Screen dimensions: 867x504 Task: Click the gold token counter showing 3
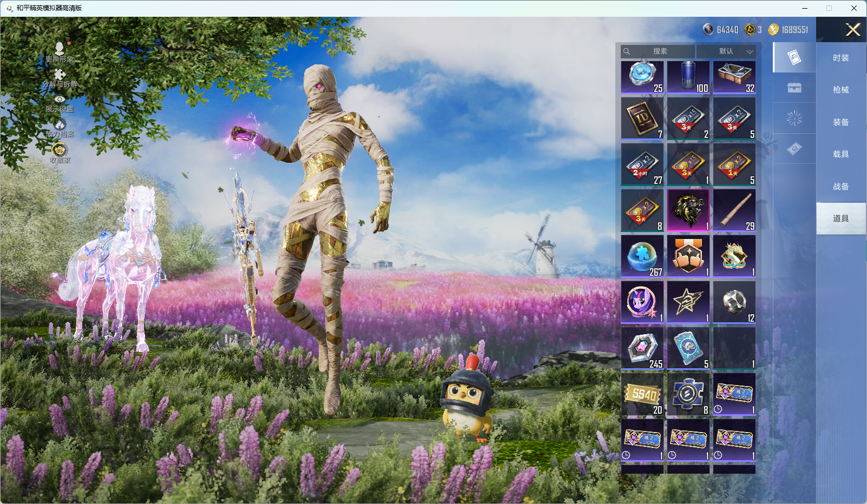[x=753, y=30]
